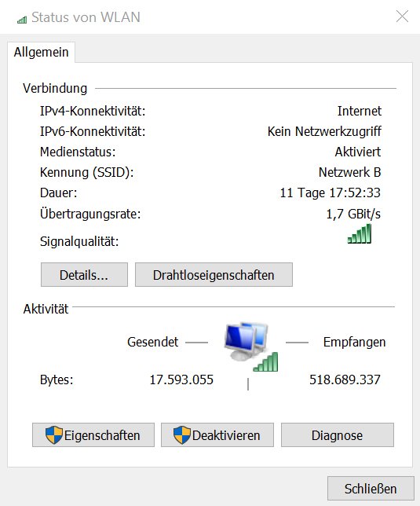
Task: Click the IPv6 Kein Netzwerkzugriff status text
Action: point(324,131)
